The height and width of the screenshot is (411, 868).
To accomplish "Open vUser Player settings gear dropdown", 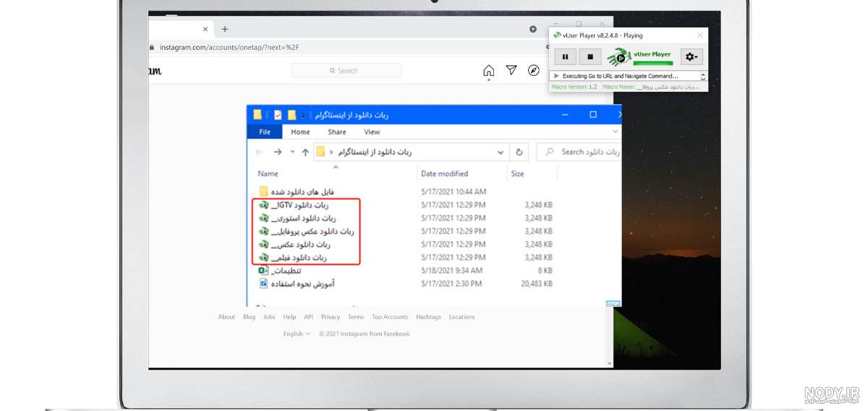I will (x=692, y=56).
